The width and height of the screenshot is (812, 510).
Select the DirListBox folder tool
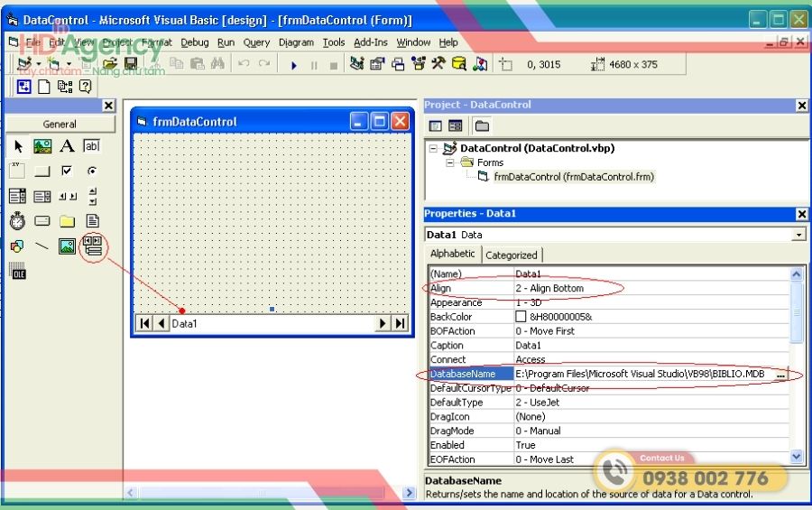[x=68, y=221]
